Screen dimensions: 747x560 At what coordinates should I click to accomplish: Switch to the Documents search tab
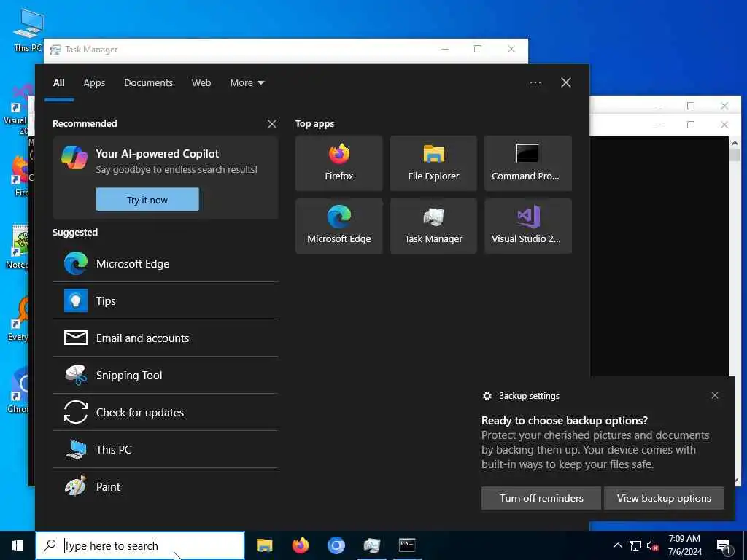[x=148, y=83]
